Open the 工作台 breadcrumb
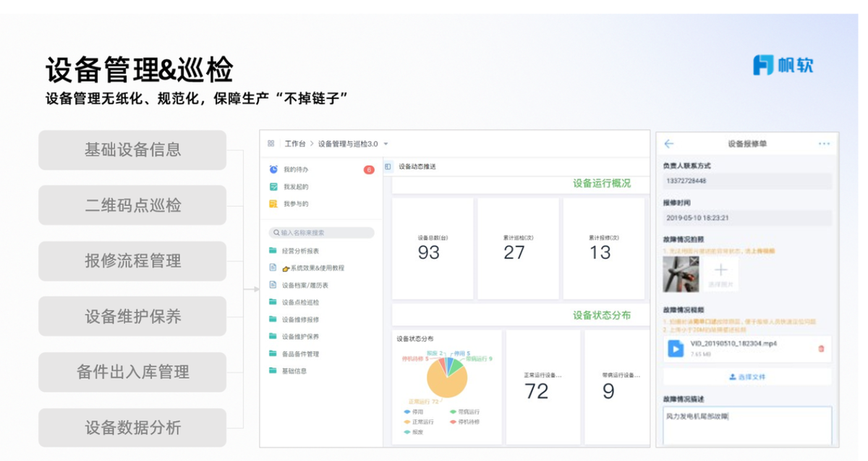This screenshot has height=461, width=868. [x=295, y=143]
